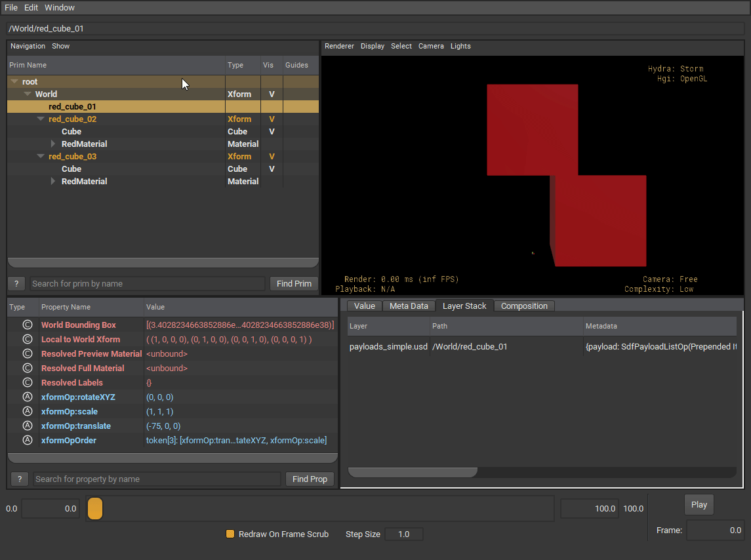Open property search help question mark button
The height and width of the screenshot is (560, 751).
[x=20, y=479]
